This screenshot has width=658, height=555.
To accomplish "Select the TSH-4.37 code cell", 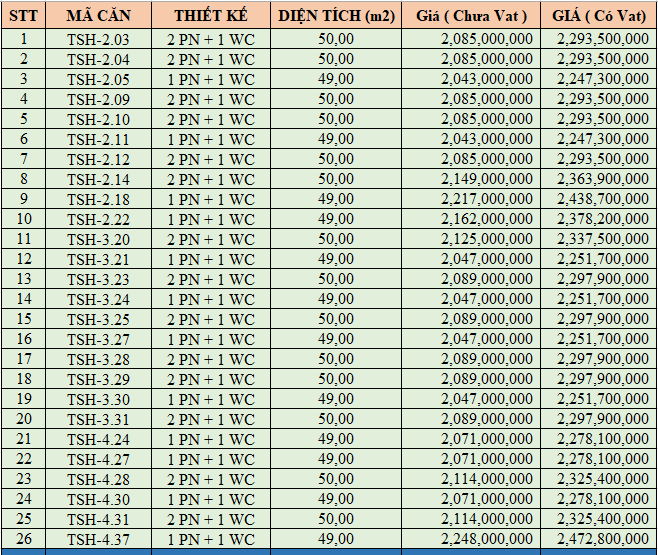I will (x=98, y=539).
